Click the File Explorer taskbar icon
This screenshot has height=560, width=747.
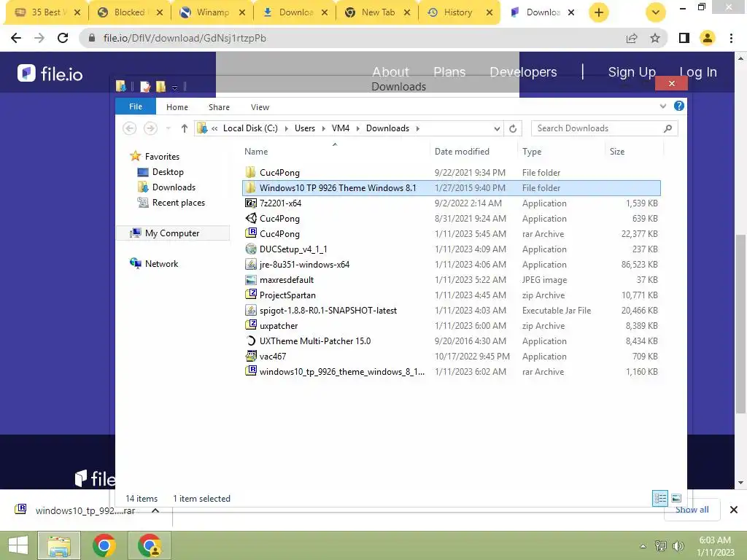pyautogui.click(x=59, y=545)
